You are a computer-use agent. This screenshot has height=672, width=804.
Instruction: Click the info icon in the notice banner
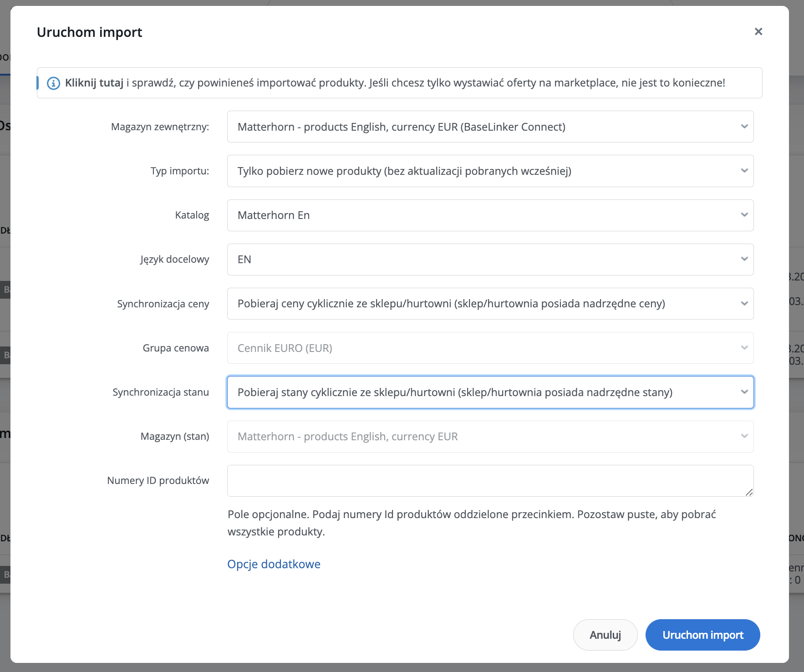[x=53, y=83]
